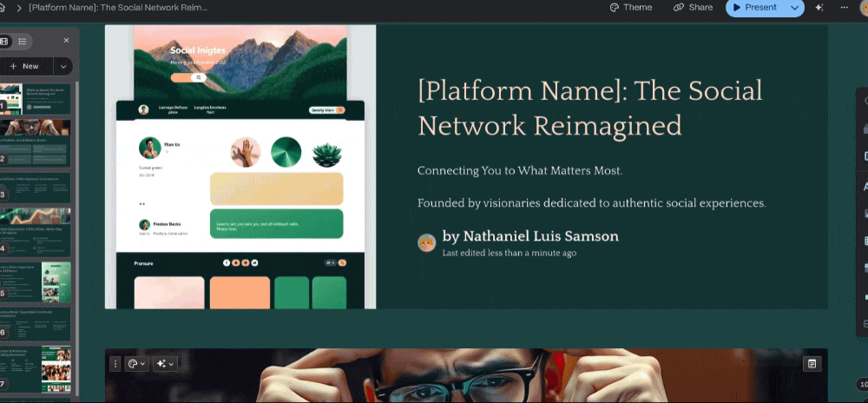Switch to filmstrip thumbnail view
This screenshot has height=403, width=868.
[x=4, y=41]
